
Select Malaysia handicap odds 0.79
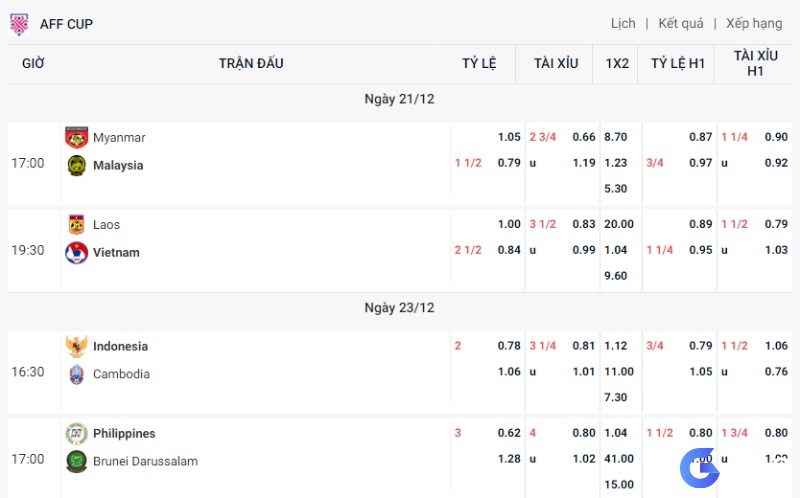pyautogui.click(x=509, y=163)
